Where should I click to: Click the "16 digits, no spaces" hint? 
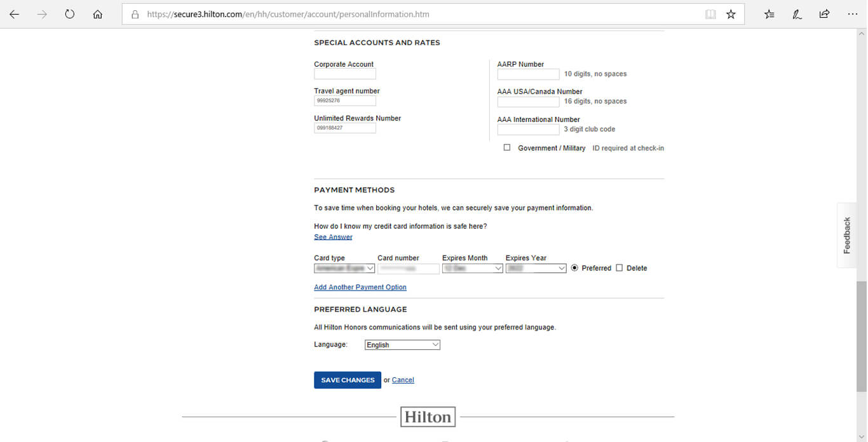click(595, 101)
